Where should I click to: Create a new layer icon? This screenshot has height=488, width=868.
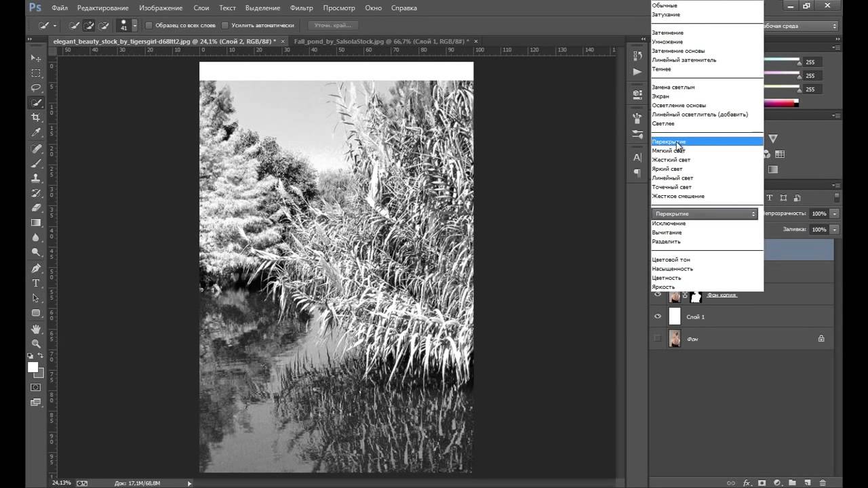(807, 483)
